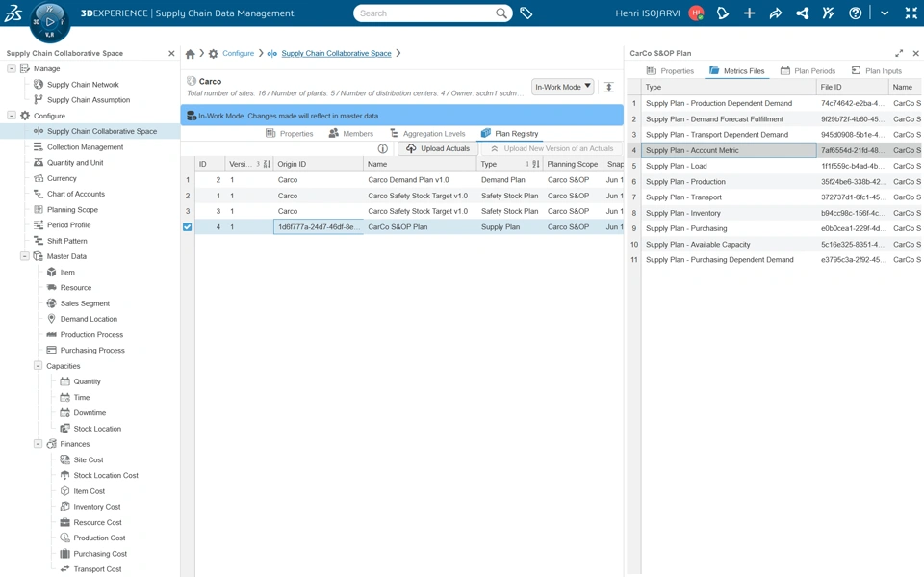
Task: Open the Plan Periods tab
Action: pos(808,70)
